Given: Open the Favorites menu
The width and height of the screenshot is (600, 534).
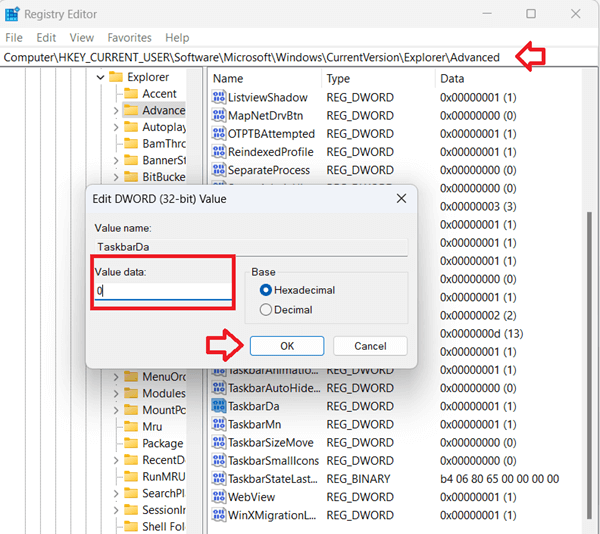Looking at the screenshot, I should click(x=129, y=37).
